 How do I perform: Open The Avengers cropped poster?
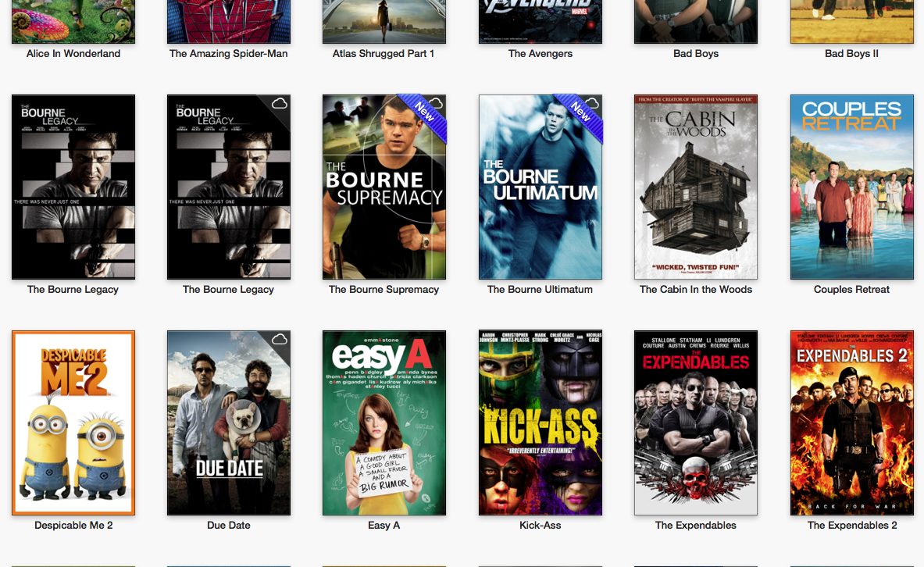coord(540,21)
